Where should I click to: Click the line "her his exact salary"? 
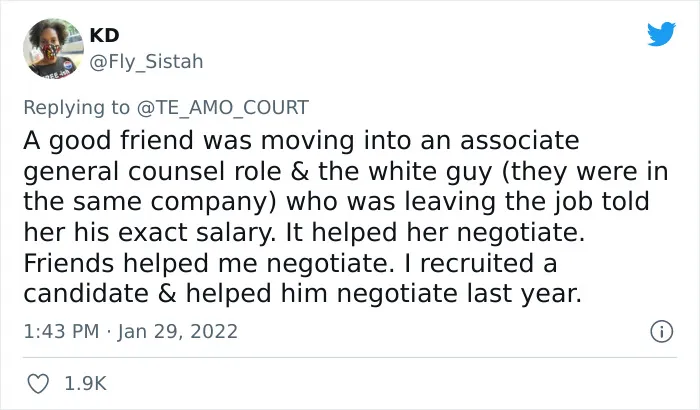[304, 232]
